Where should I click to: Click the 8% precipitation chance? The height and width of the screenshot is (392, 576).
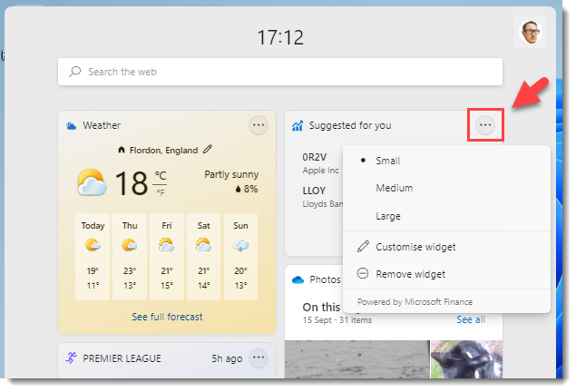pos(247,189)
